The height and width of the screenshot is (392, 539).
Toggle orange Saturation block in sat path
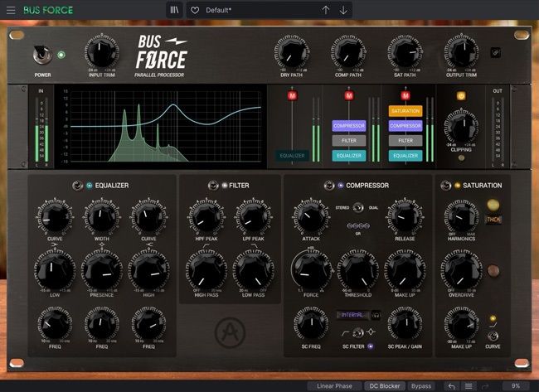click(x=405, y=111)
